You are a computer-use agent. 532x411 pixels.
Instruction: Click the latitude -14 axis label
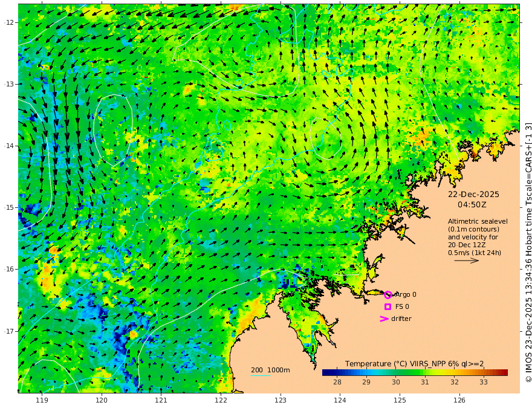9,146
